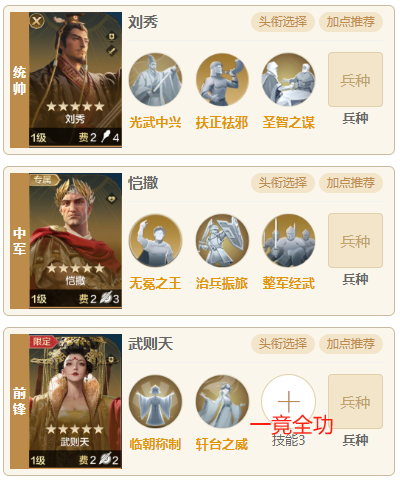The height and width of the screenshot is (481, 400).
Task: Show 加点推荐 for 恺撒
Action: [351, 183]
